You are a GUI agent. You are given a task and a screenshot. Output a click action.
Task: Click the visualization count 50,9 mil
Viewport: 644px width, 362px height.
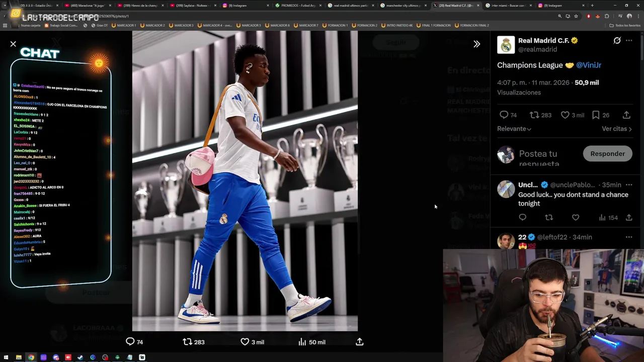point(587,82)
